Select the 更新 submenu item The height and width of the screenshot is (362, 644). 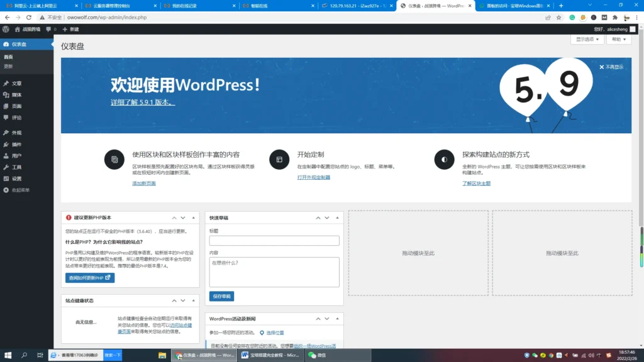(x=9, y=66)
